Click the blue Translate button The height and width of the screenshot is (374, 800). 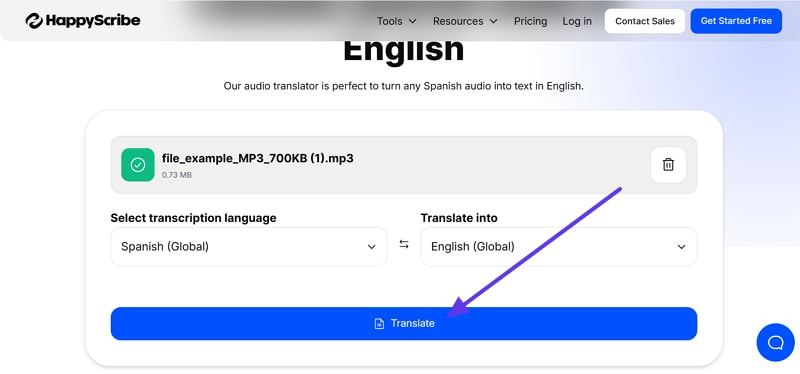pos(404,323)
